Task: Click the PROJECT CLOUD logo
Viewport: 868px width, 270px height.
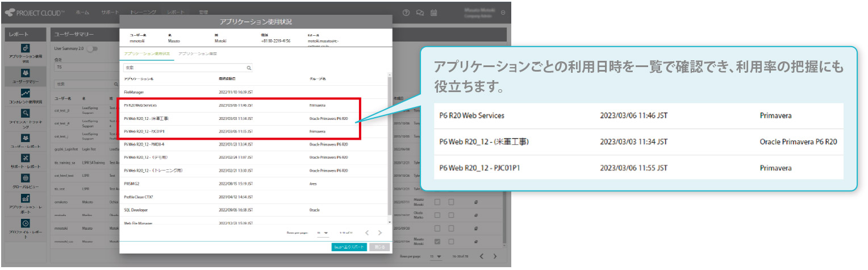Action: pyautogui.click(x=34, y=13)
